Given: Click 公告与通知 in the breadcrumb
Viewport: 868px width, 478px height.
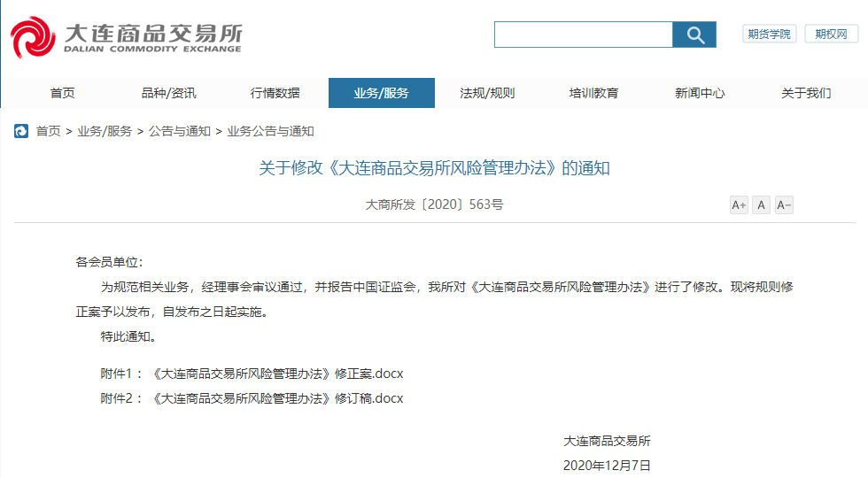Looking at the screenshot, I should tap(179, 131).
